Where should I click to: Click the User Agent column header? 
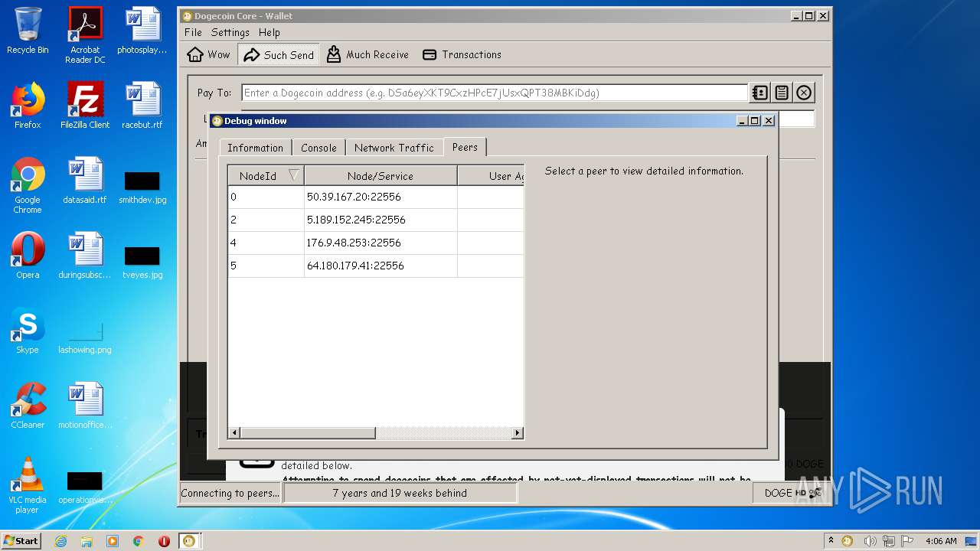tap(491, 175)
